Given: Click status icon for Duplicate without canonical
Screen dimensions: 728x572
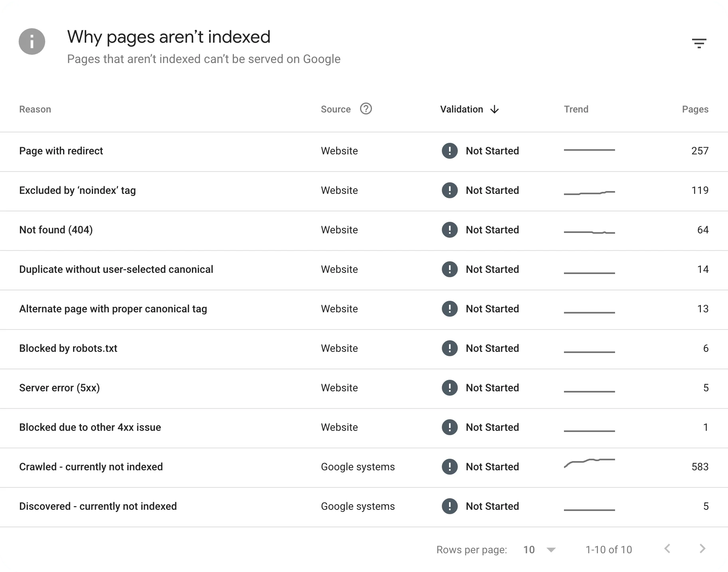Looking at the screenshot, I should (450, 269).
